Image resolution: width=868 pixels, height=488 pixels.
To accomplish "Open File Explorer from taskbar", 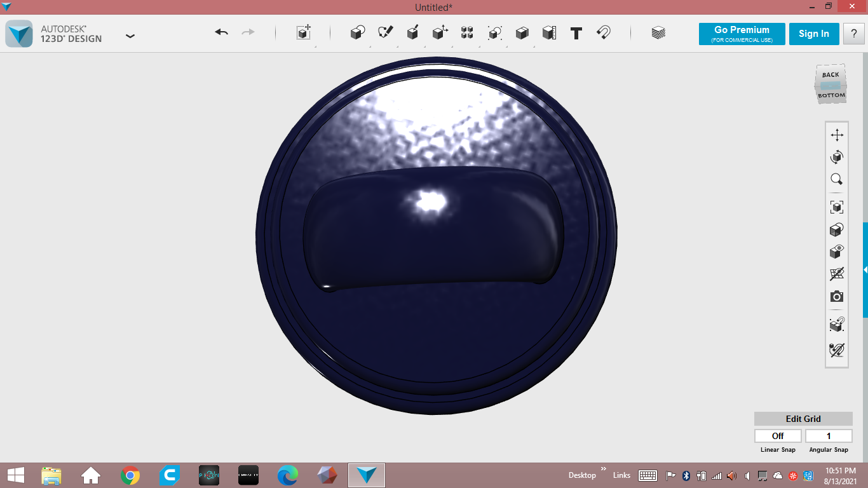I will pos(51,475).
